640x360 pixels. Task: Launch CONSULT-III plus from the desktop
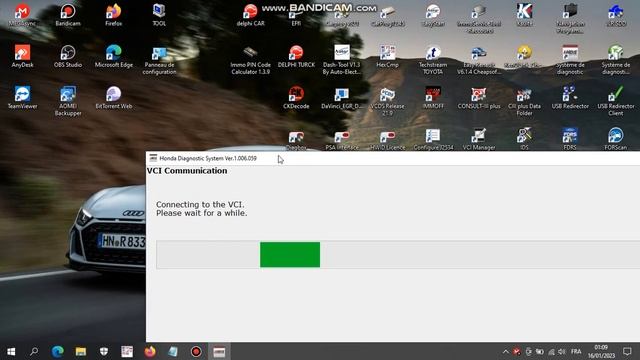pos(479,98)
